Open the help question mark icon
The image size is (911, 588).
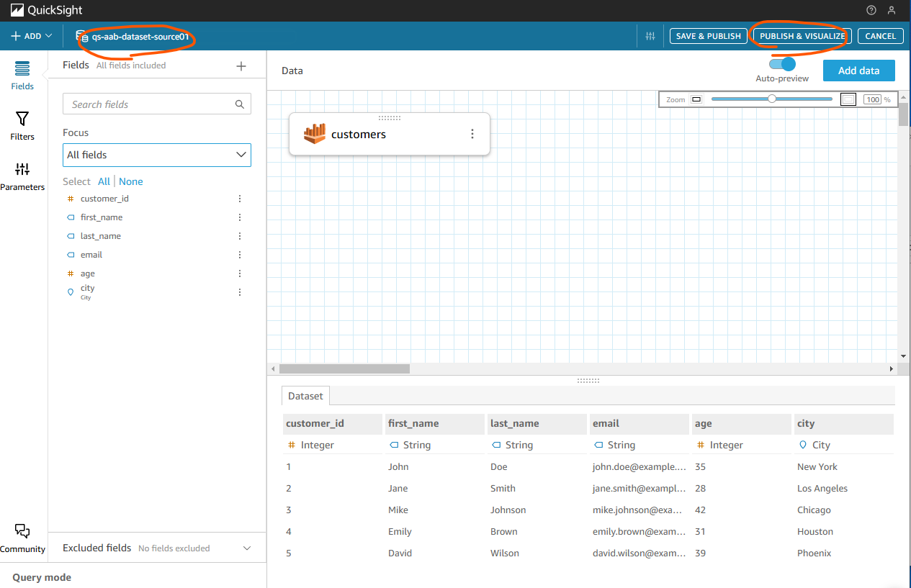(x=871, y=10)
